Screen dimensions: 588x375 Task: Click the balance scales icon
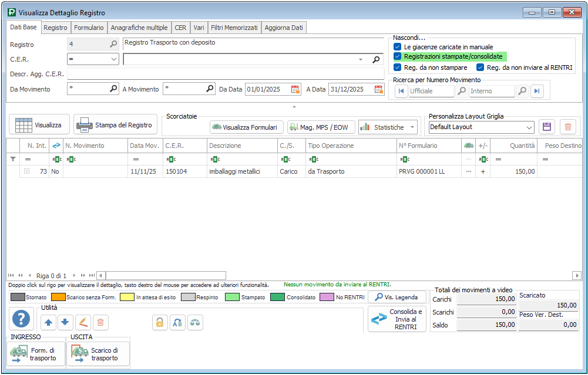(195, 322)
